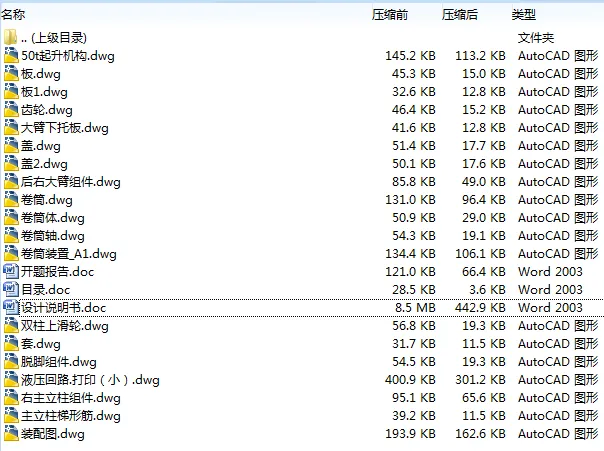Click the file name 盖2.dwg
Screen dimensions: 604x451
44,164
